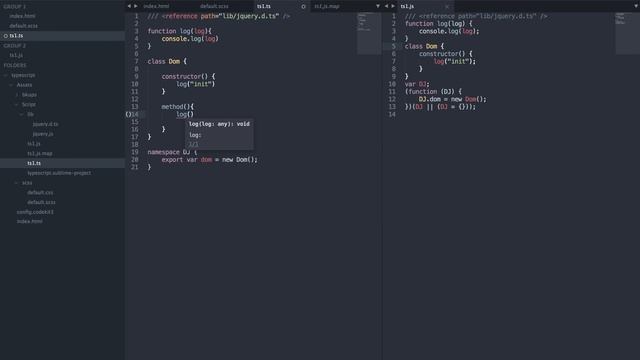640x360 pixels.
Task: Place cursor on 'class Dom {' in ts1.ts
Action: 167,62
